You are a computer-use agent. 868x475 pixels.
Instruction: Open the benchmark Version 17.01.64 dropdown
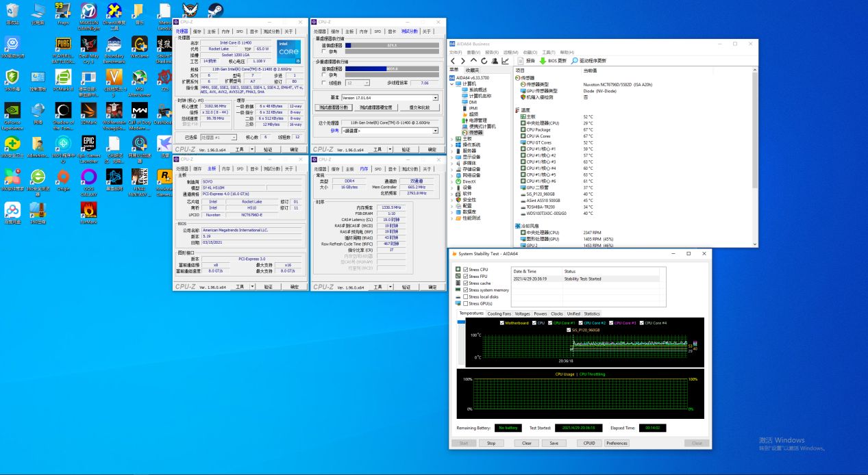[436, 98]
